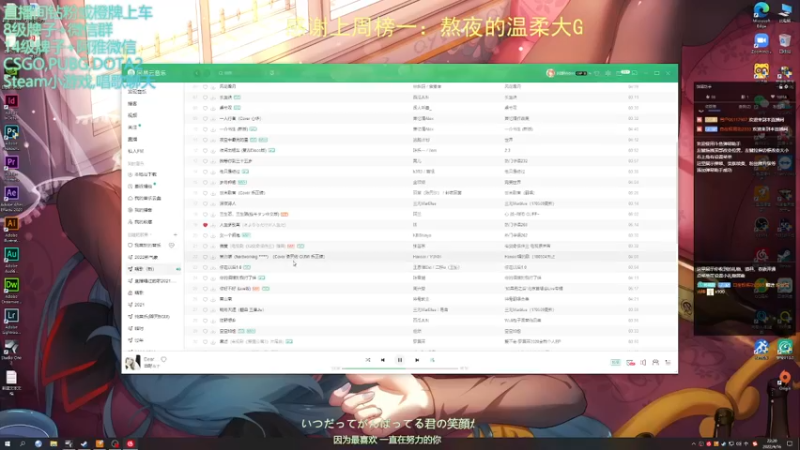Image resolution: width=800 pixels, height=450 pixels.
Task: Open the audio quality button in the player bar
Action: click(x=615, y=362)
